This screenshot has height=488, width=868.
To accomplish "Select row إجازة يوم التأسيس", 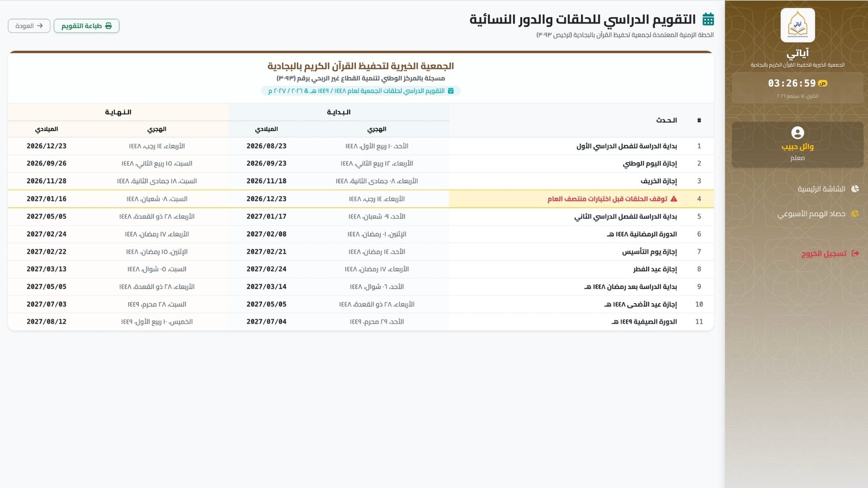I will [x=361, y=252].
